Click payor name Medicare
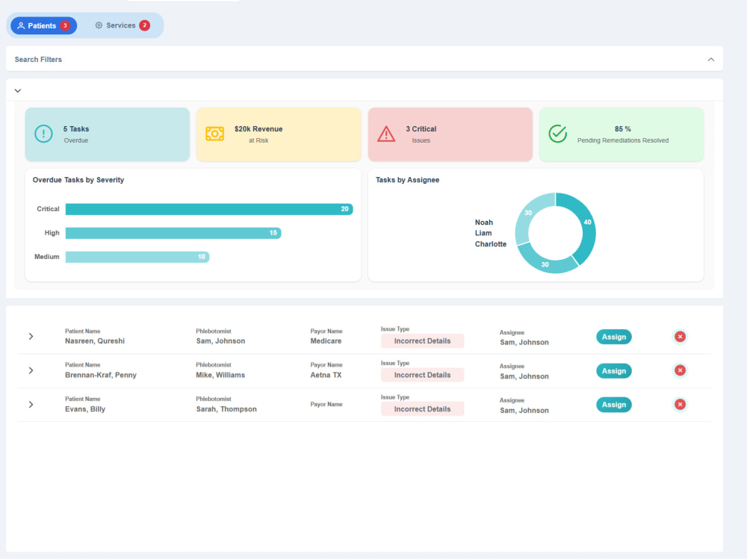The height and width of the screenshot is (560, 747). (326, 341)
